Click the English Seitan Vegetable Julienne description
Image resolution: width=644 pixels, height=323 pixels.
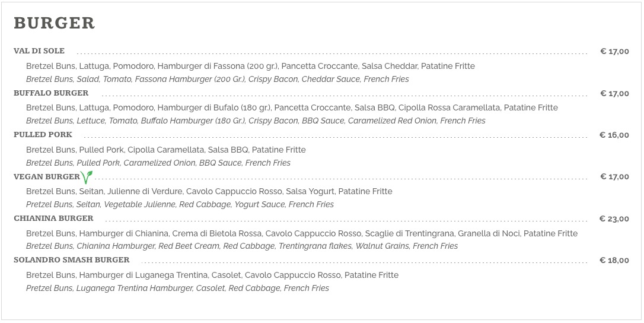[180, 204]
